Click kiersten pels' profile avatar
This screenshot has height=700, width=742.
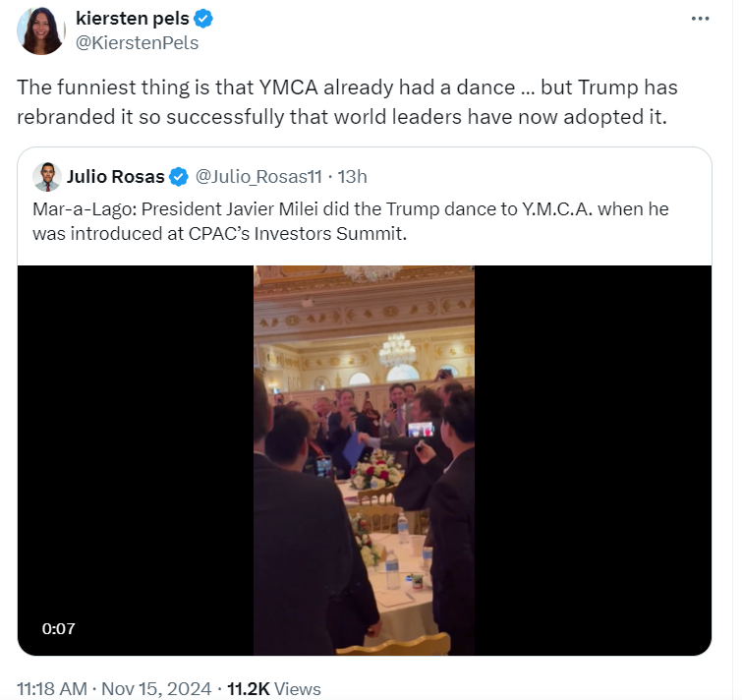41,30
